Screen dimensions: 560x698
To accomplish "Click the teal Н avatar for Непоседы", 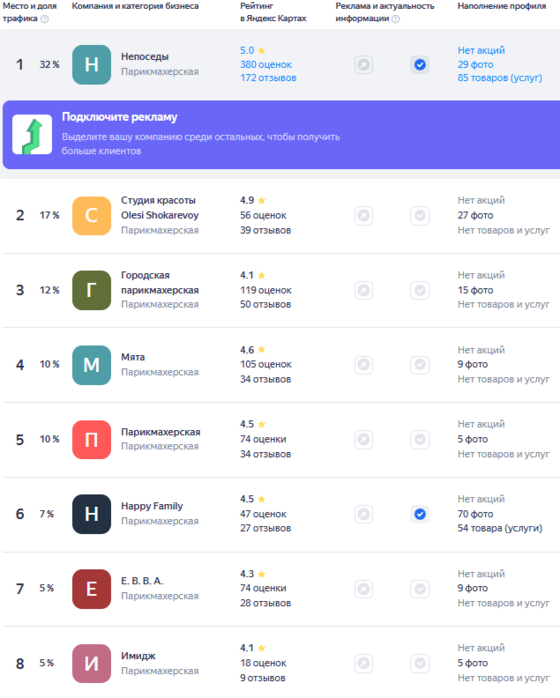I will [91, 65].
